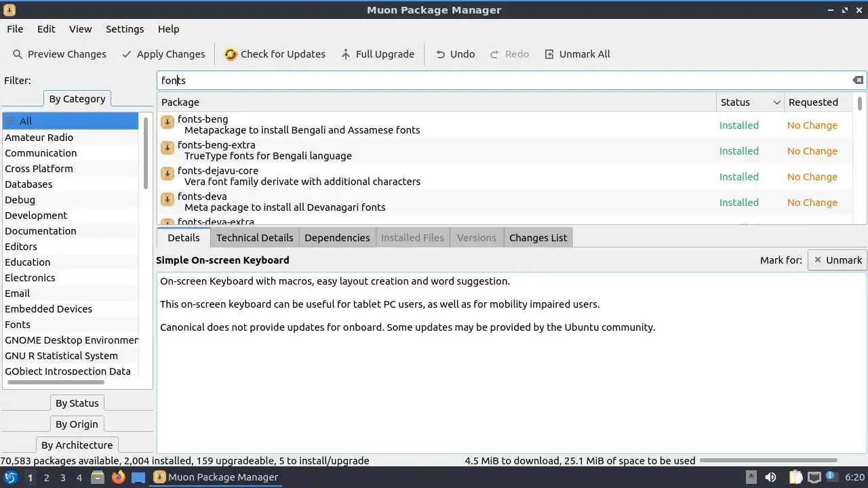
Task: Open the View menu
Action: [80, 29]
